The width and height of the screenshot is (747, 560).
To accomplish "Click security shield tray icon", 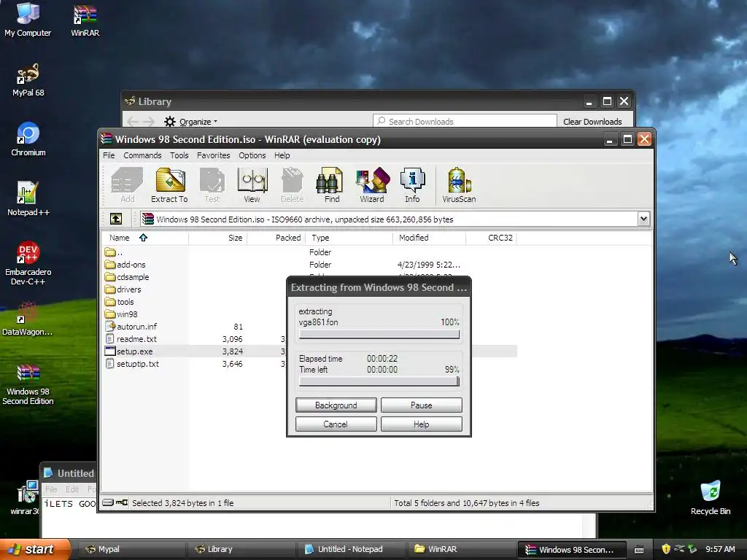I will pos(666,549).
